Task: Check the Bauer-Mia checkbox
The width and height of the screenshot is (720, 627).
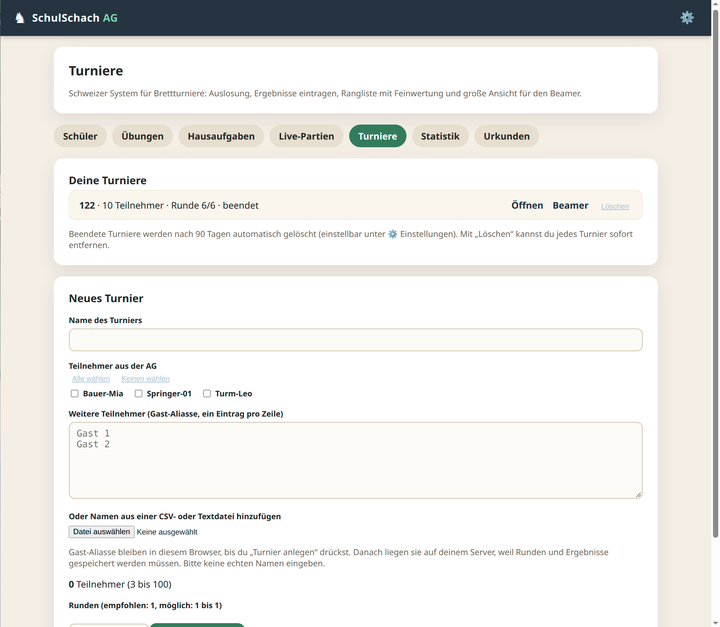Action: pyautogui.click(x=74, y=394)
